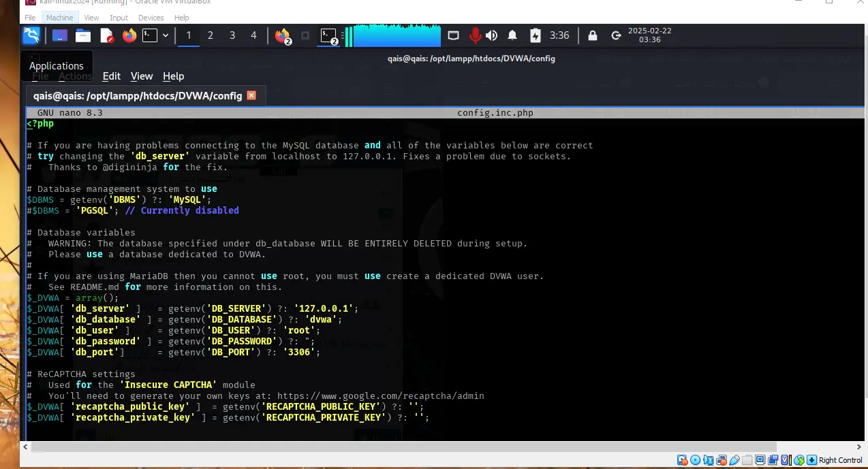This screenshot has height=469, width=868.
Task: Open VirtualBox optical drive indicator
Action: coord(696,460)
